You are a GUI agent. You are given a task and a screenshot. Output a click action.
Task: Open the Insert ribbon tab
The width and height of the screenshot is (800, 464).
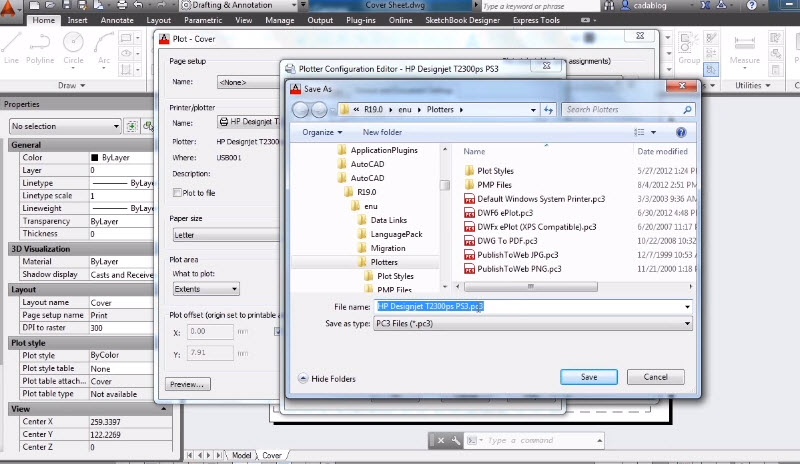tap(77, 20)
